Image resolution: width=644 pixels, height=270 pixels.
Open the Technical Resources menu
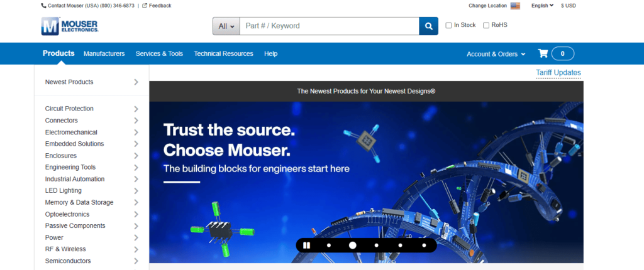(x=223, y=54)
